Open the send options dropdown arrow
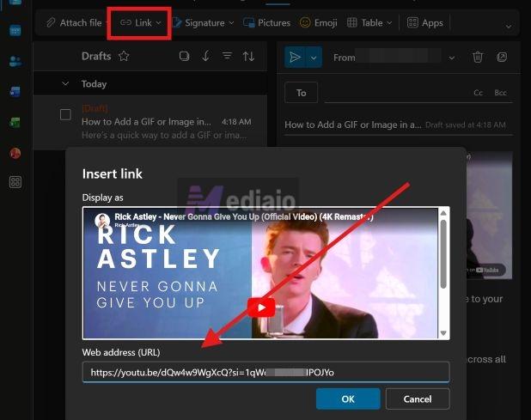 (314, 58)
